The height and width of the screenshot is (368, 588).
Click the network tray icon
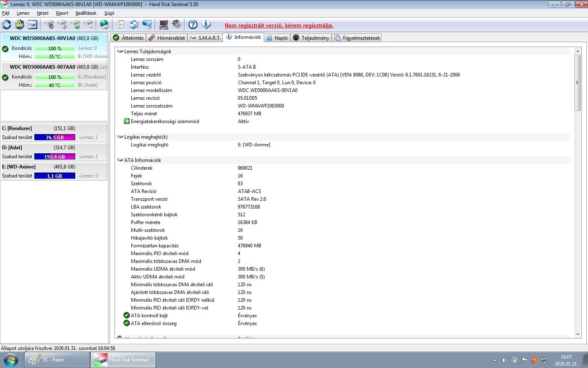click(544, 360)
